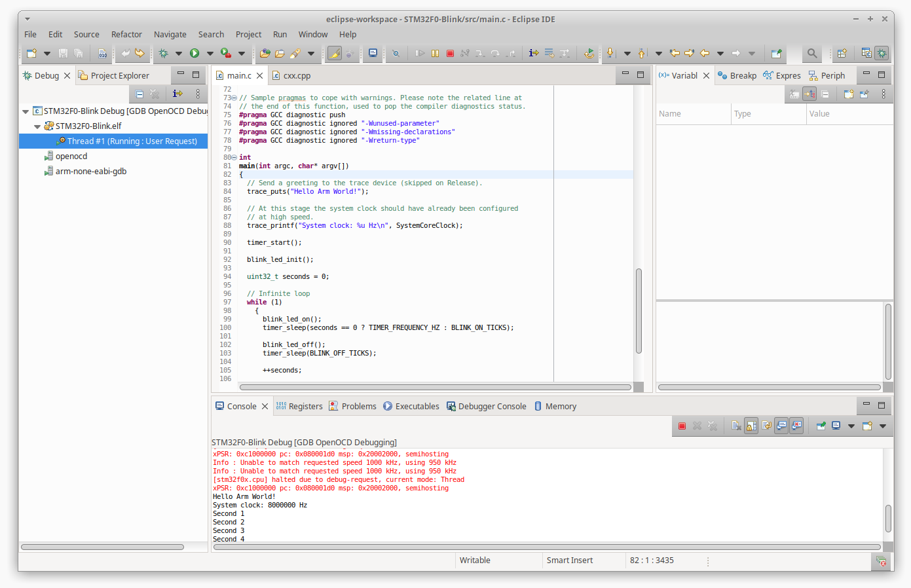Image resolution: width=911 pixels, height=588 pixels.
Task: Toggle Mark Occurrences highlighter button
Action: 335,53
